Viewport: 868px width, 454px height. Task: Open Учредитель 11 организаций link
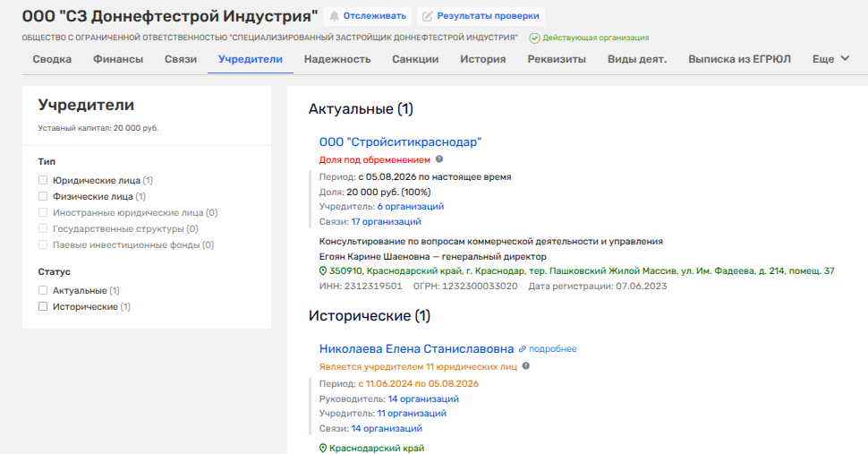coord(412,414)
